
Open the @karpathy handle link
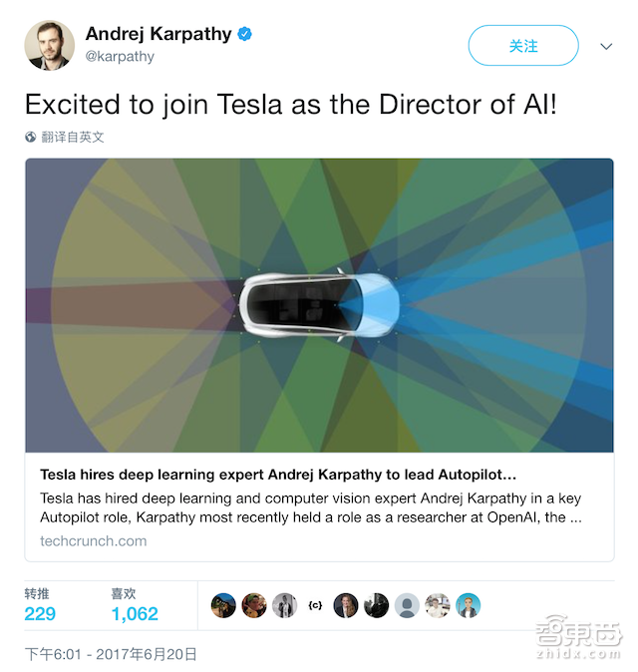(x=120, y=57)
